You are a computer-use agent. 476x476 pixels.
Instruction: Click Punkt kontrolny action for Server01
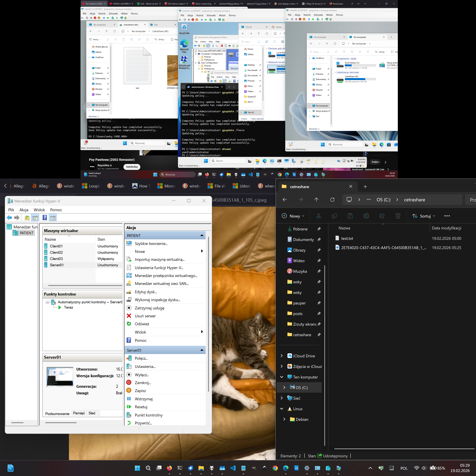click(149, 415)
